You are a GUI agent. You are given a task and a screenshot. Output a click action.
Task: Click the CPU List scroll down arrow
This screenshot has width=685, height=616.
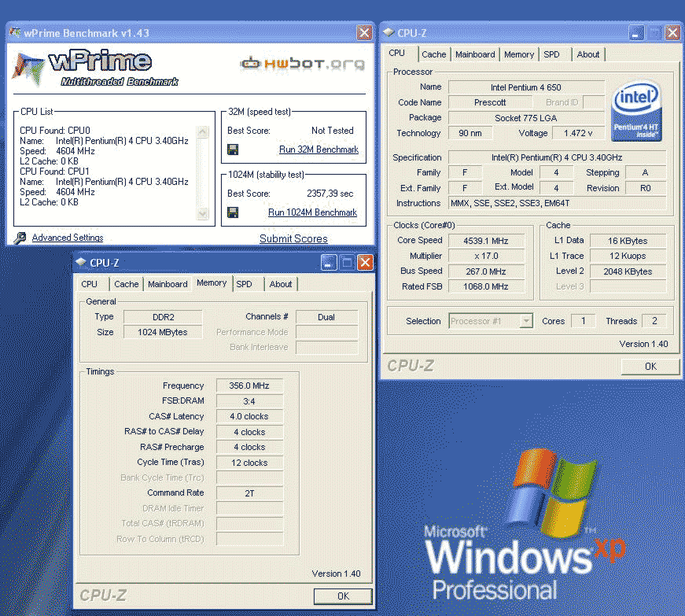[x=203, y=214]
